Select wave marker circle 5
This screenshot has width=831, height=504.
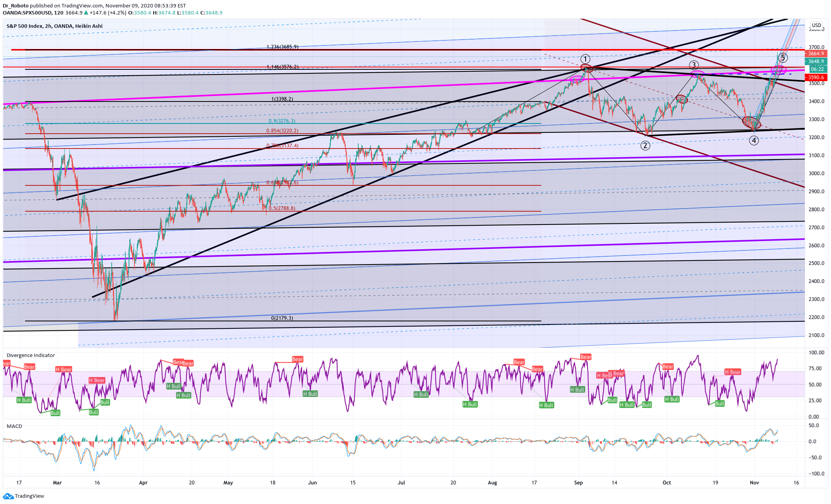pyautogui.click(x=783, y=58)
